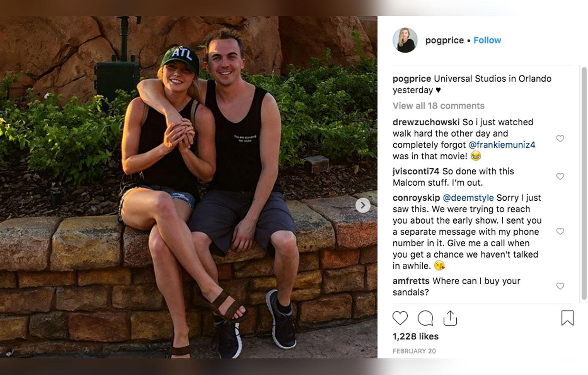Open pogprice username in header
Viewport: 588px width, 375px height.
pos(444,40)
